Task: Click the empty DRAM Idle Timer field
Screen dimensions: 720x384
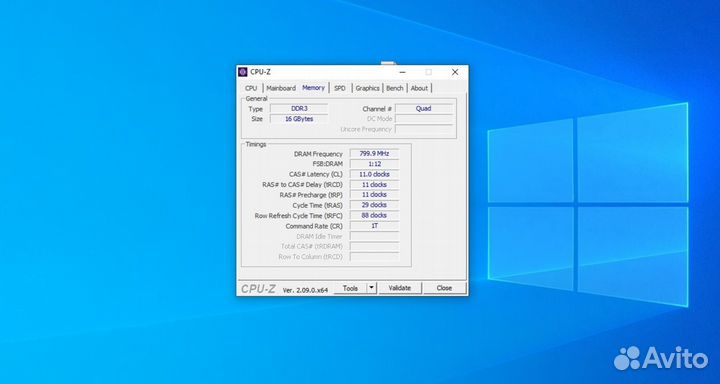Action: point(374,236)
